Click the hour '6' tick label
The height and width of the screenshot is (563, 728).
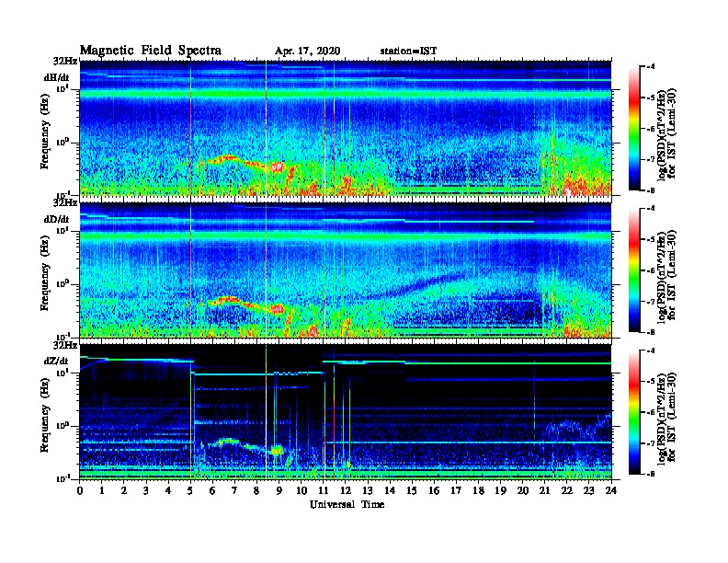tap(212, 490)
